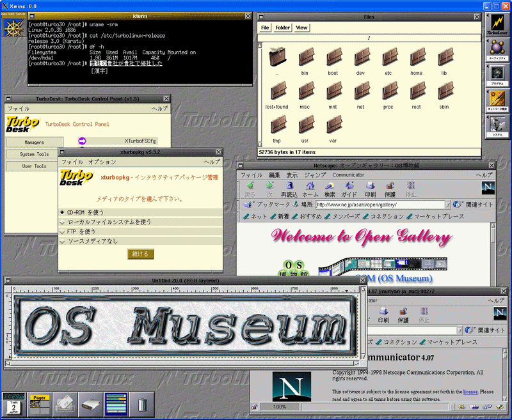This screenshot has width=512, height=420.
Task: Click the clock calendar dock icon
Action: (x=13, y=405)
